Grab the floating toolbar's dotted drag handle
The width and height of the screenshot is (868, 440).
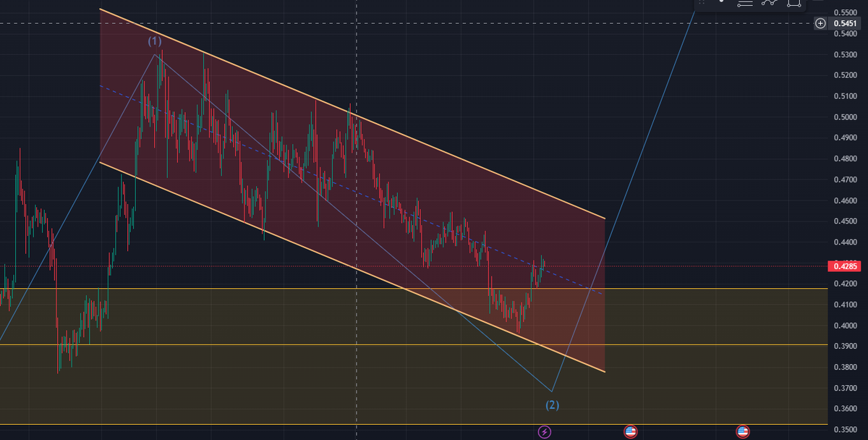click(702, 3)
